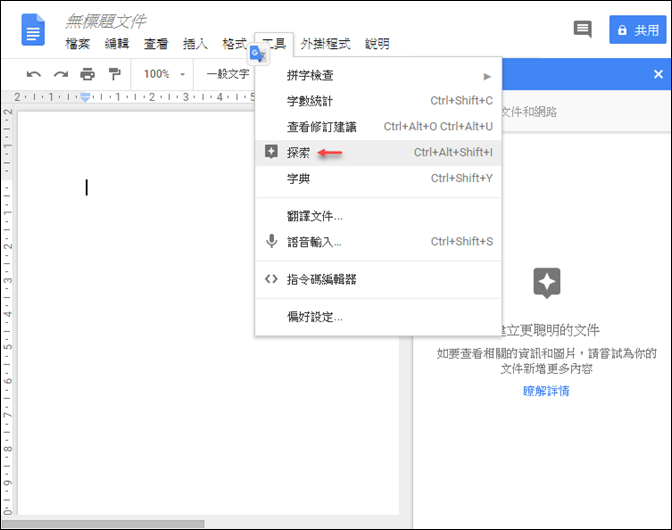
Task: Open the 編輯 menu
Action: 117,44
